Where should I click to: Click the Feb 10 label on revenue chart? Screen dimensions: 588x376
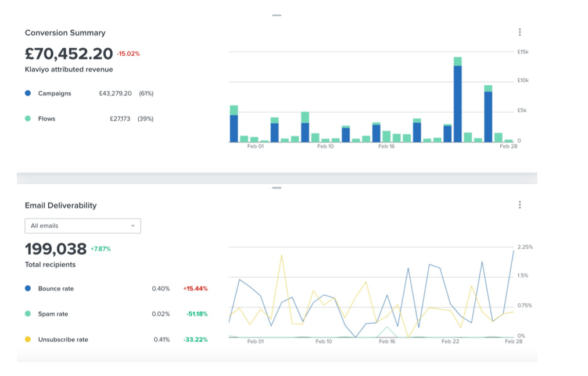(x=325, y=146)
